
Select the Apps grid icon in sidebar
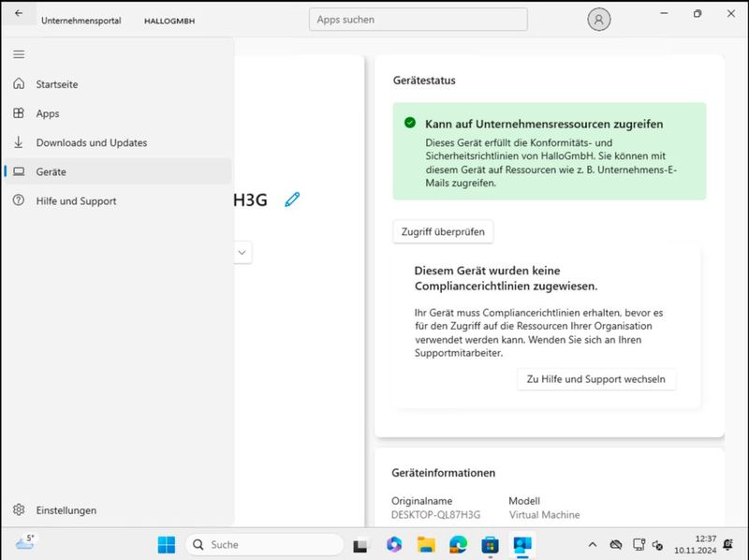point(18,113)
